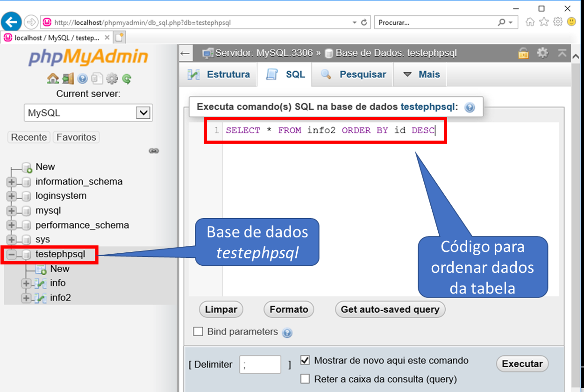
Task: Check Reter a caixa da consulta (query)
Action: (x=305, y=379)
